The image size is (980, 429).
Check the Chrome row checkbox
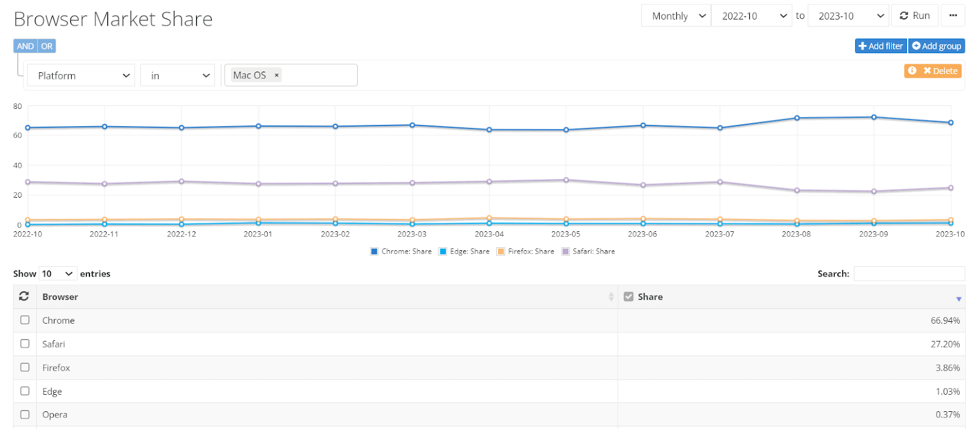click(25, 320)
